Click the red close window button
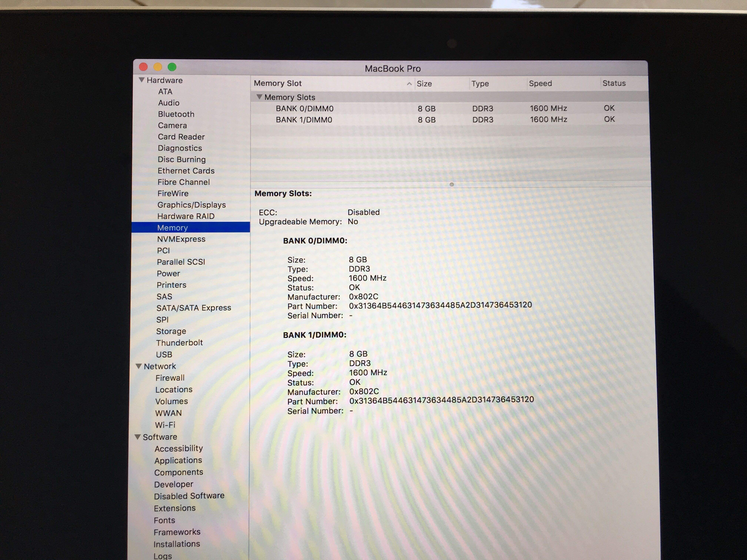The width and height of the screenshot is (747, 560). coord(143,67)
